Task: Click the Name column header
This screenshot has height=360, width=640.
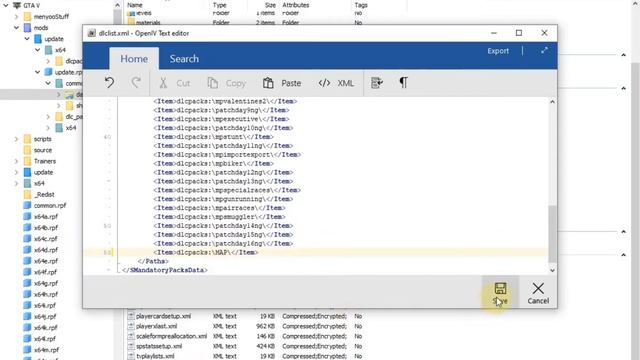Action: 135,5
